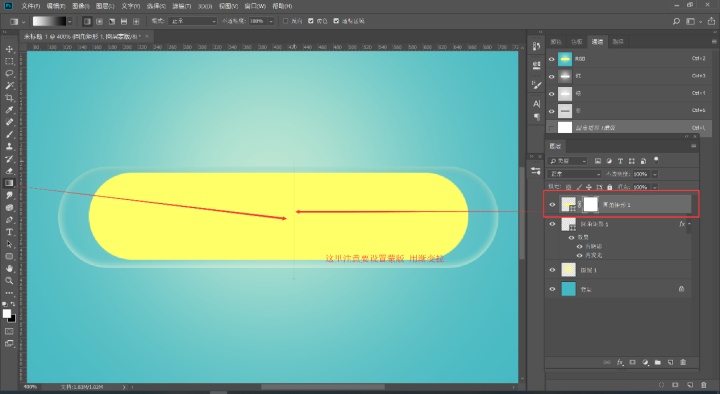Create new group folder button
This screenshot has height=394, width=720.
coord(658,362)
